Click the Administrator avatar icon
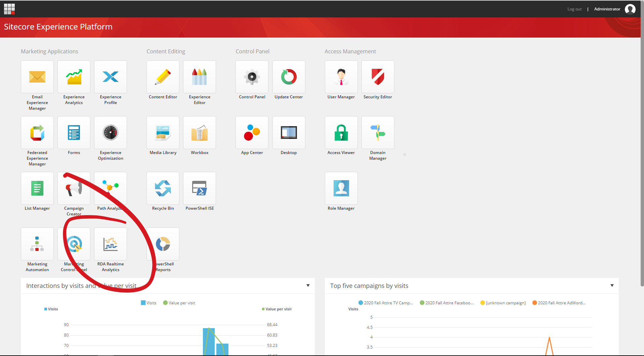This screenshot has width=644, height=356. pyautogui.click(x=630, y=9)
